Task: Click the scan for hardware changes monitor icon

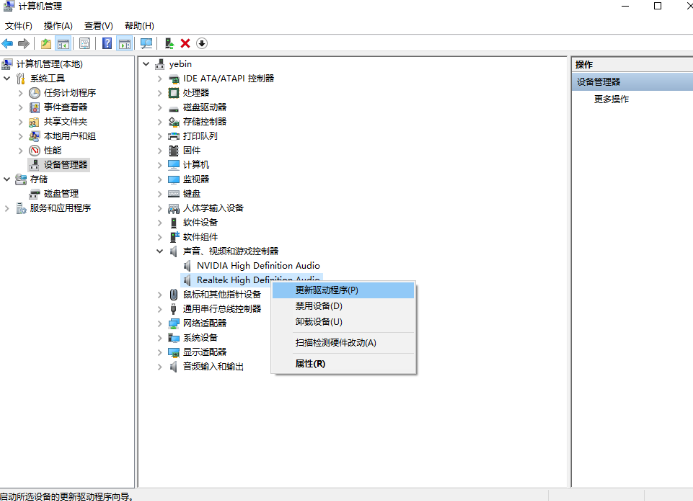Action: click(x=146, y=44)
